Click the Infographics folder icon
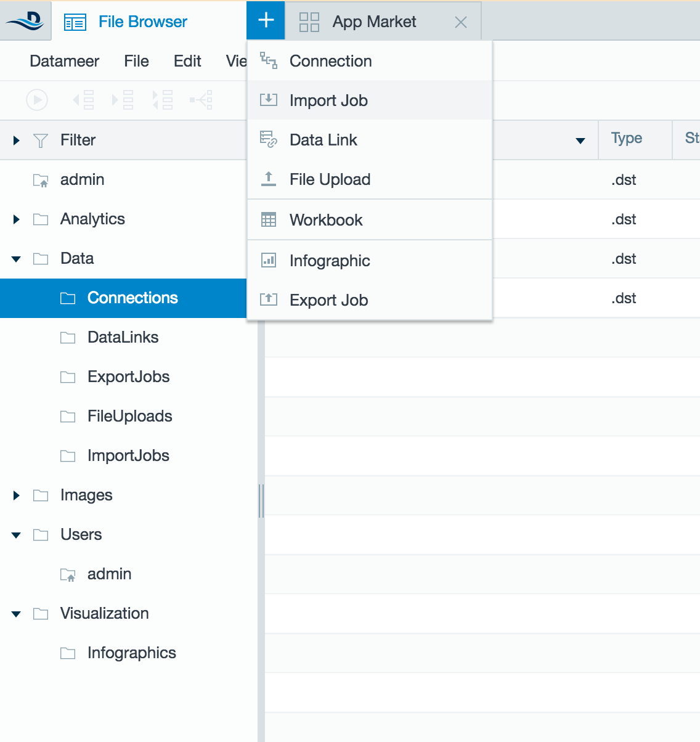Viewport: 700px width, 742px height. point(68,653)
